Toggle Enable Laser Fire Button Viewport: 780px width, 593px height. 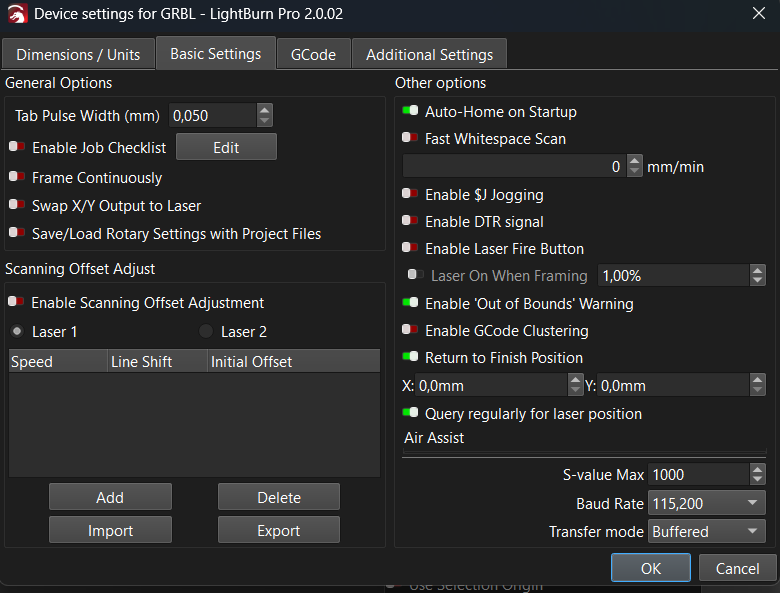click(x=410, y=247)
